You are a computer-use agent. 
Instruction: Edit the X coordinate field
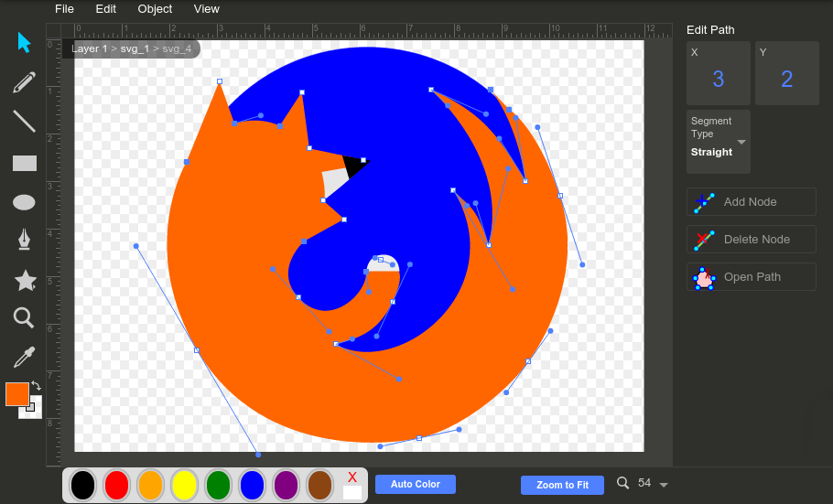[719, 73]
